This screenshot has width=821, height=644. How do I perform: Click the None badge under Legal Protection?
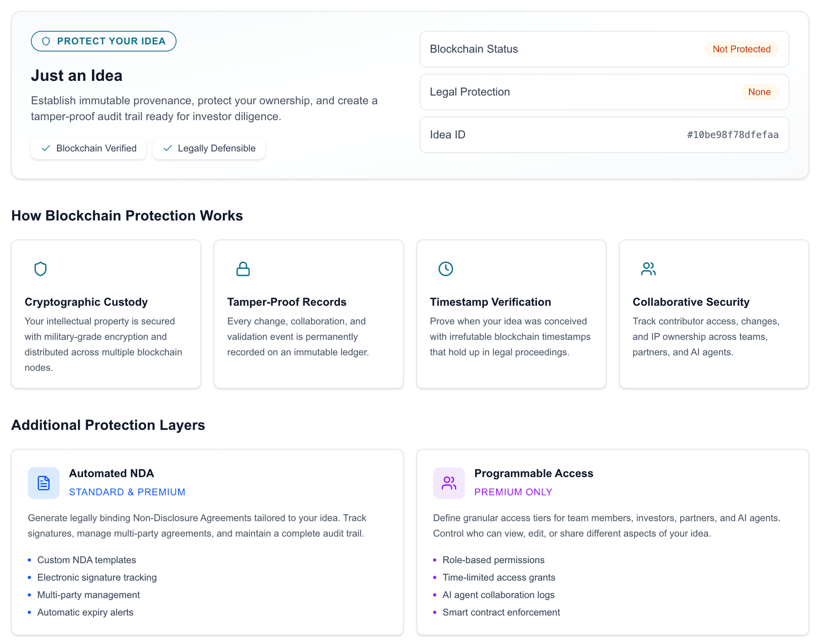(759, 92)
